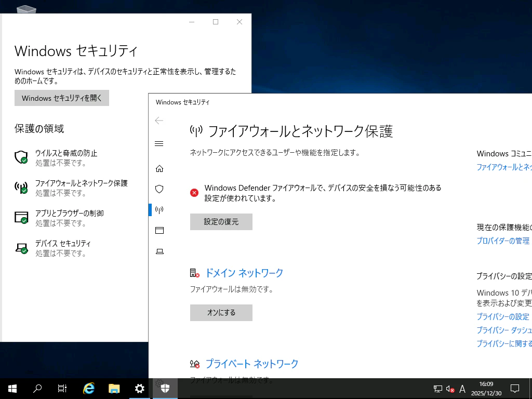Screen dimensions: 532x399
Task: Unmute the volume in the system tray
Action: point(449,389)
